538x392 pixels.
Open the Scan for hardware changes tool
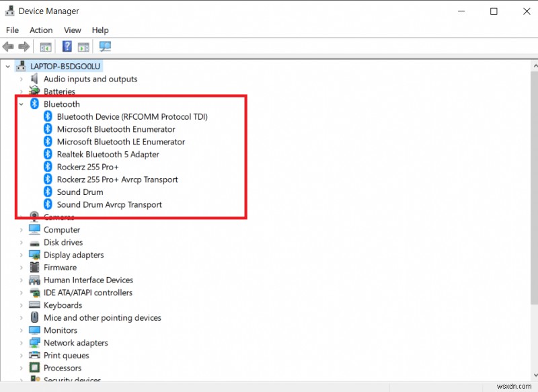[104, 46]
